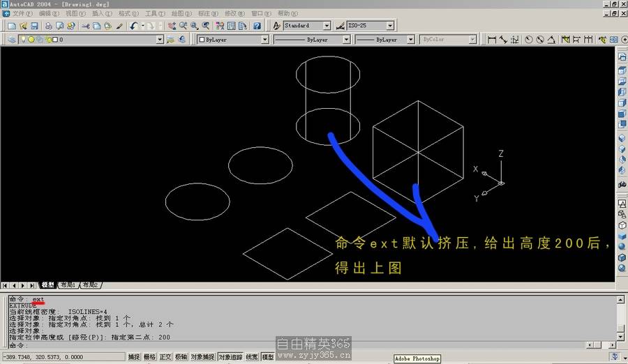Expand the layer selection dropdown showing 0
This screenshot has width=628, height=364.
coord(160,40)
